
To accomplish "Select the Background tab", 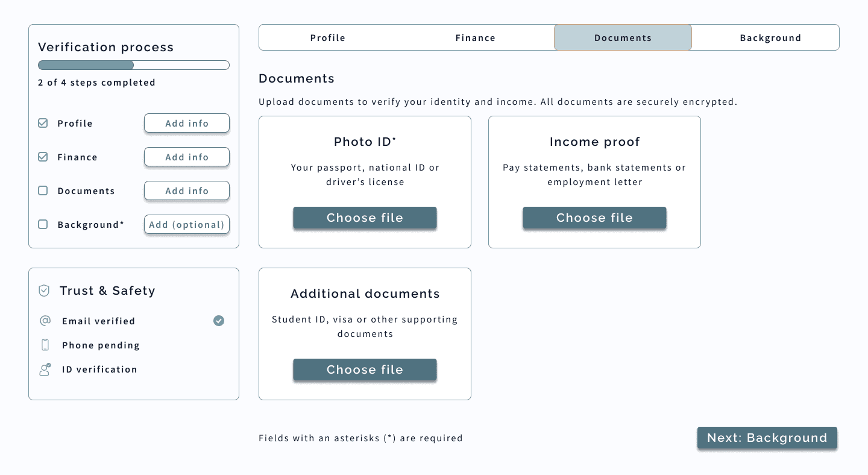I will (771, 37).
